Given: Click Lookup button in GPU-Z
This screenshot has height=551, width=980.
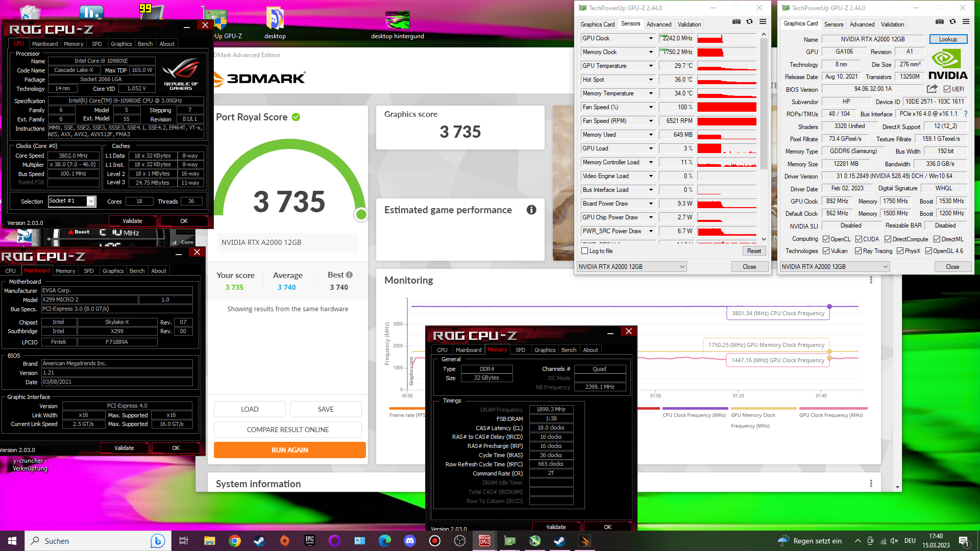Looking at the screenshot, I should pos(947,39).
